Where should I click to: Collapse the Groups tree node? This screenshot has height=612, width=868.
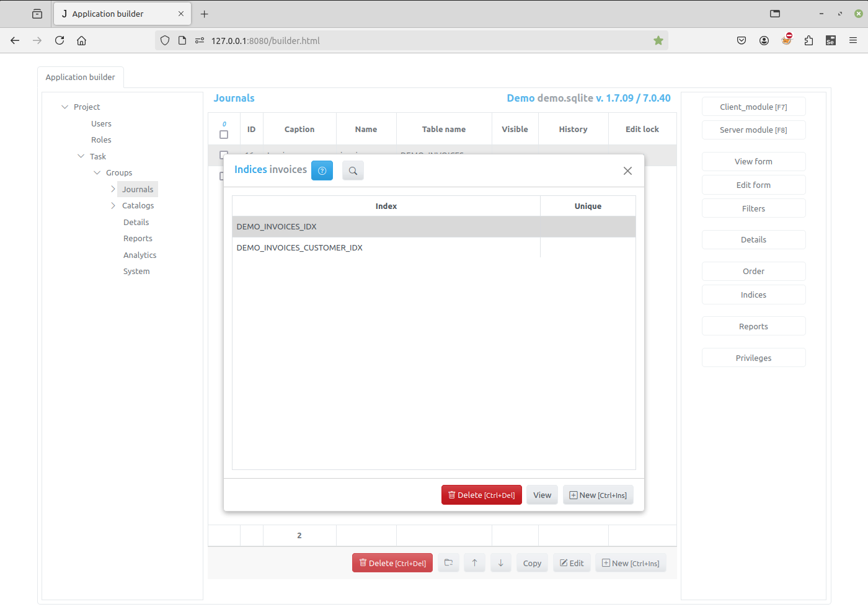[x=97, y=173]
